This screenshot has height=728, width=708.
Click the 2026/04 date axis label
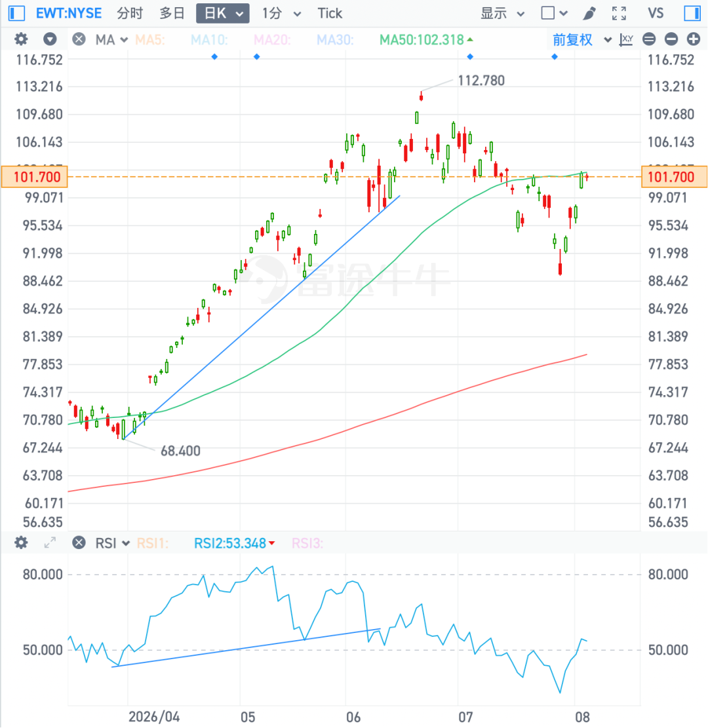pyautogui.click(x=154, y=716)
